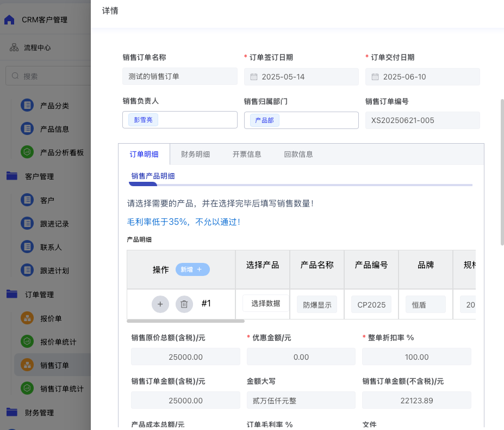Click the product table horizontal scrollbar
The width and height of the screenshot is (504, 430).
point(185,321)
